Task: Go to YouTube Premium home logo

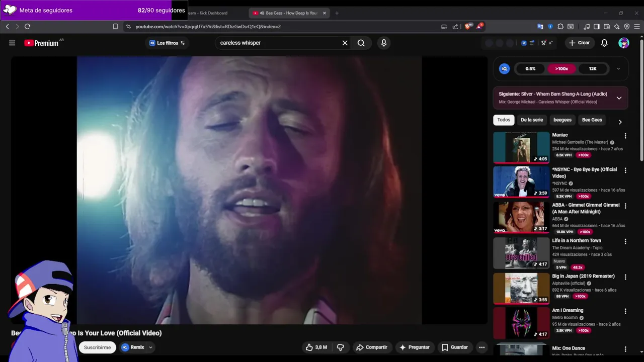Action: [x=42, y=43]
